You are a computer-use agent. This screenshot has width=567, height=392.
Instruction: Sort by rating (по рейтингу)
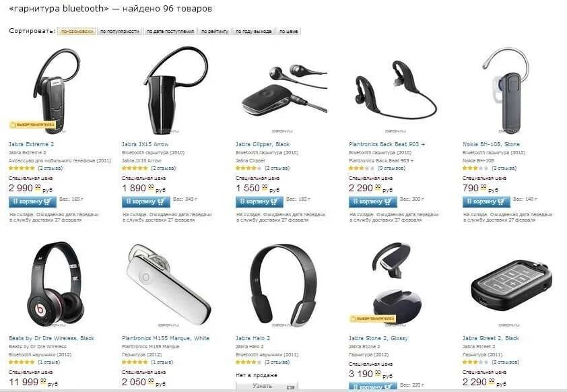pyautogui.click(x=214, y=32)
